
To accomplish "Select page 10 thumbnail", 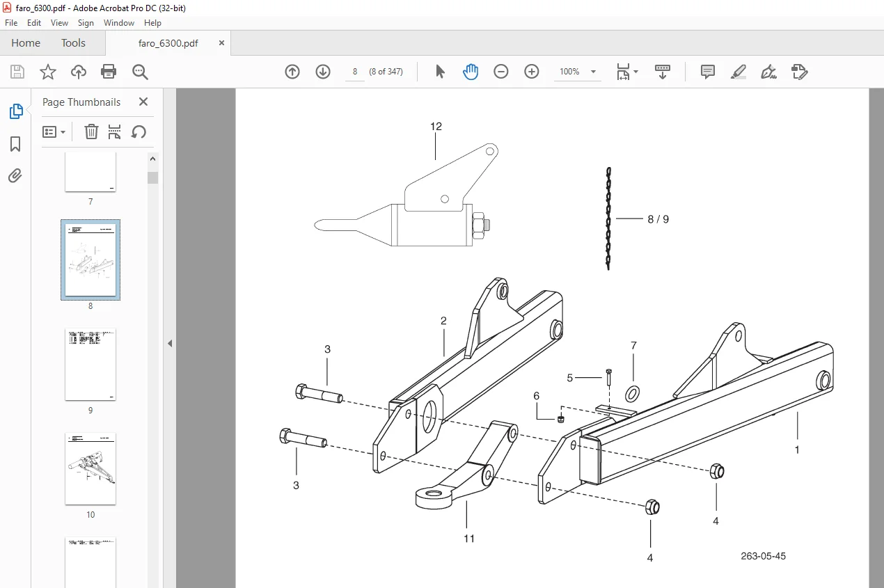I will pyautogui.click(x=90, y=469).
